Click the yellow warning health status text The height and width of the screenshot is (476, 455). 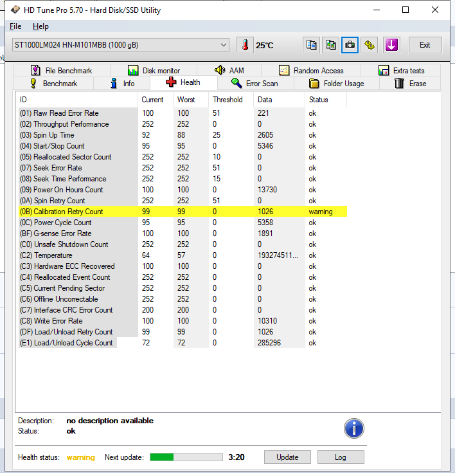coord(81,457)
